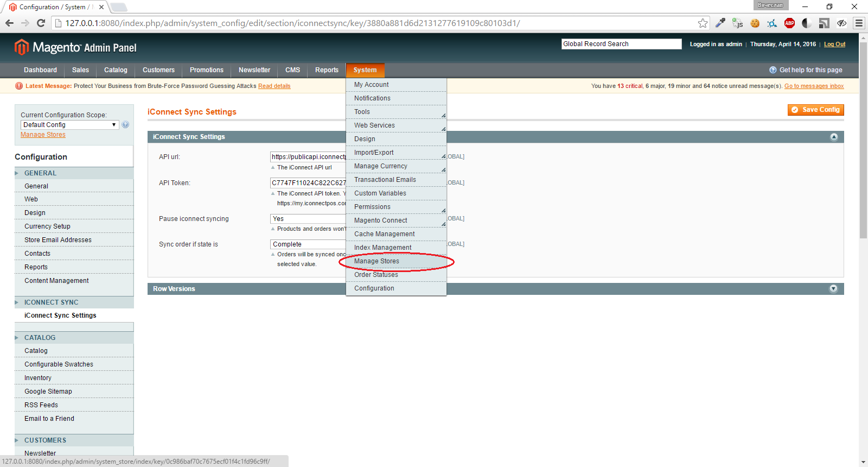Open Web configuration section

tap(74, 199)
